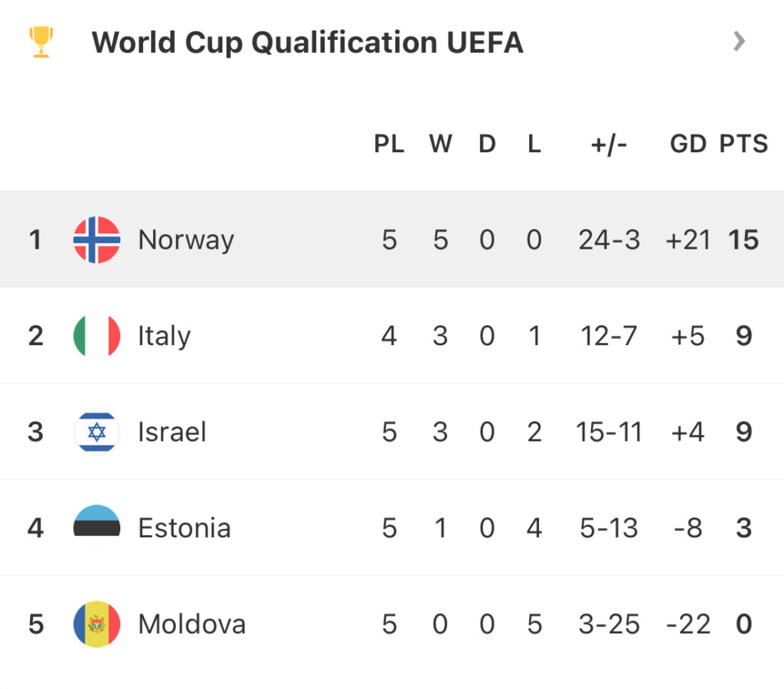Click the Israel flag icon
Image resolution: width=784 pixels, height=689 pixels.
[x=96, y=432]
